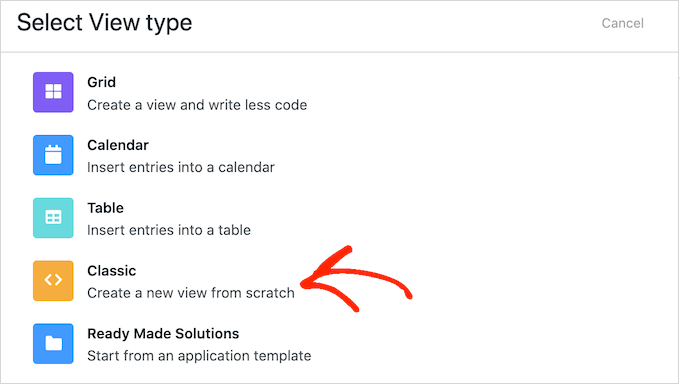Click 'Insert entries into a calendar' description

(181, 167)
